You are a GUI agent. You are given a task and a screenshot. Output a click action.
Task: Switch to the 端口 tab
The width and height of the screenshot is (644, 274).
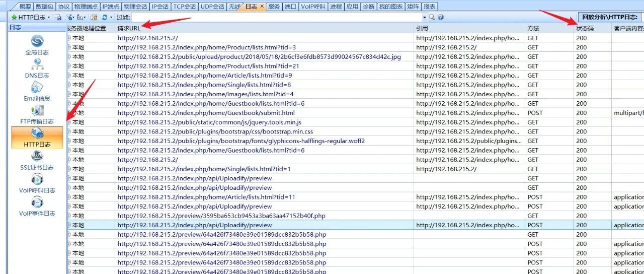(x=290, y=7)
